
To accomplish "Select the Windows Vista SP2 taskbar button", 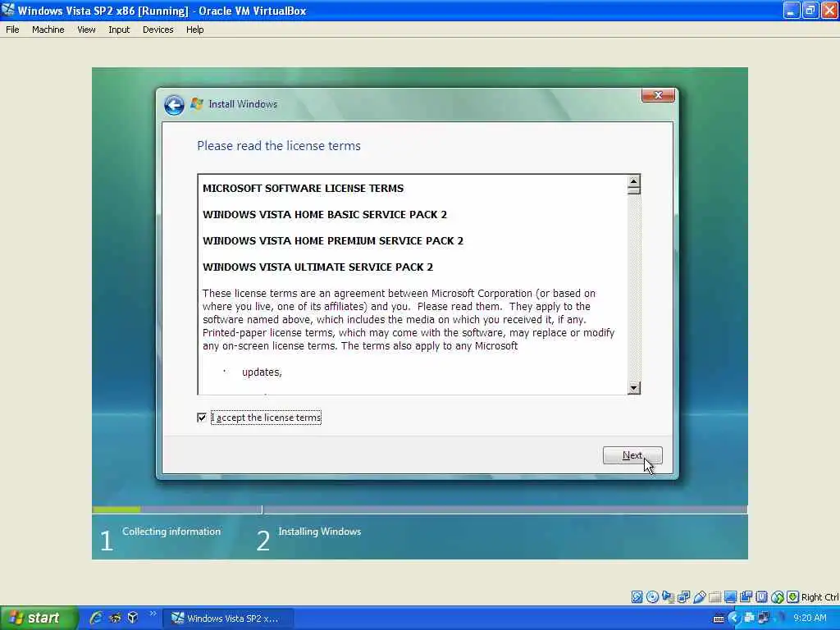I will [x=227, y=619].
